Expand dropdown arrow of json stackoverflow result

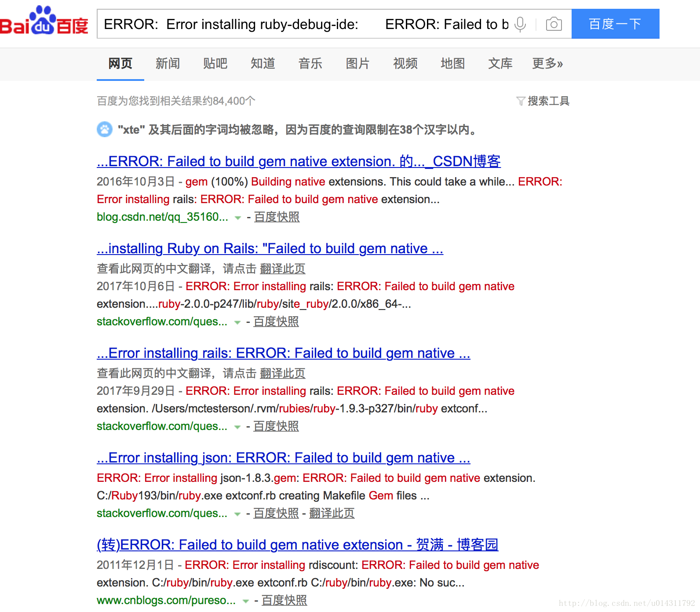click(237, 514)
